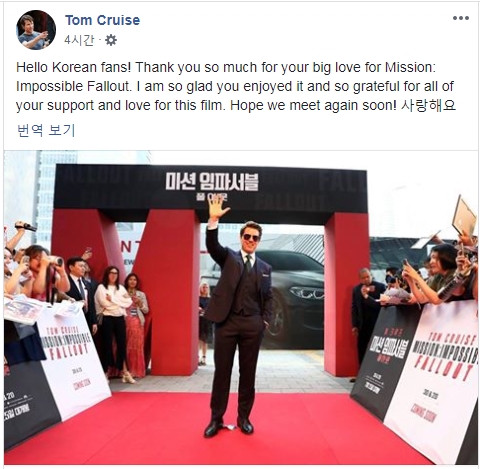Screen dimensions: 480x469
Task: Select the post text about Korean fans
Action: [x=236, y=86]
